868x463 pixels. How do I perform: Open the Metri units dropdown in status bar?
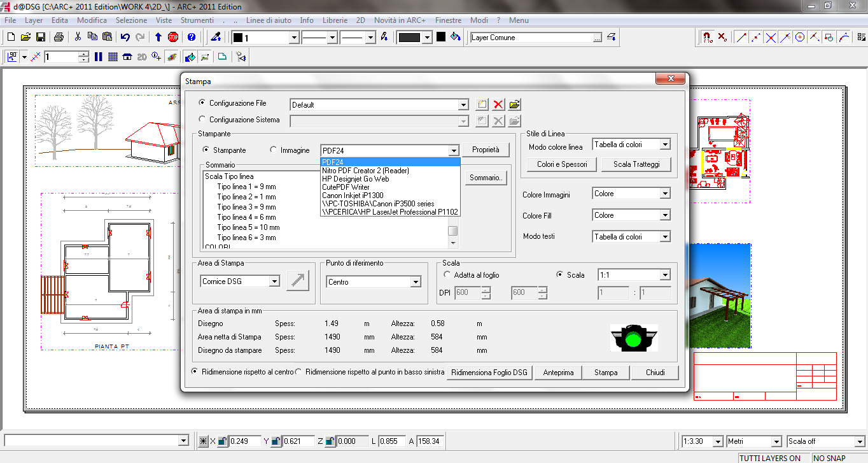tap(776, 441)
